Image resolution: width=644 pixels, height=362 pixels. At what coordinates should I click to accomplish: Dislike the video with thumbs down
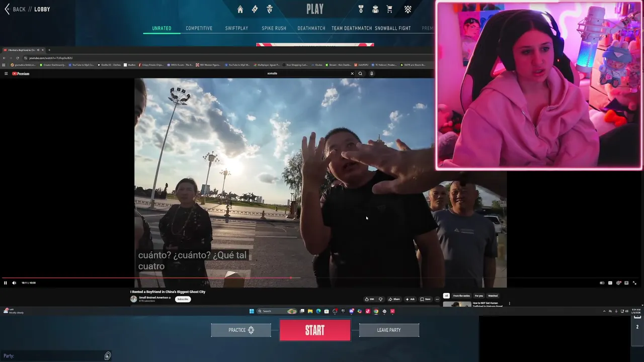(x=380, y=299)
